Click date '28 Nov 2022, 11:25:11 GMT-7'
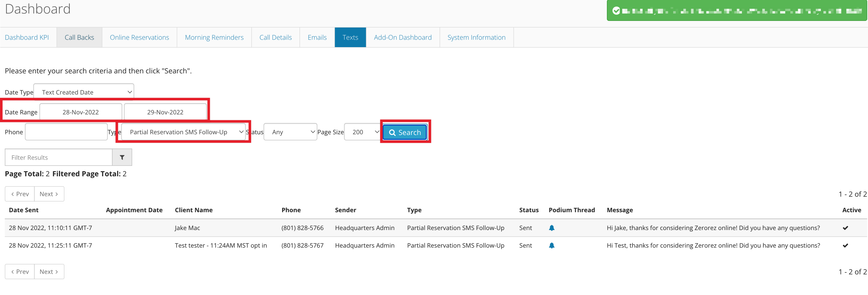Viewport: 868px width, 295px height. (50, 245)
